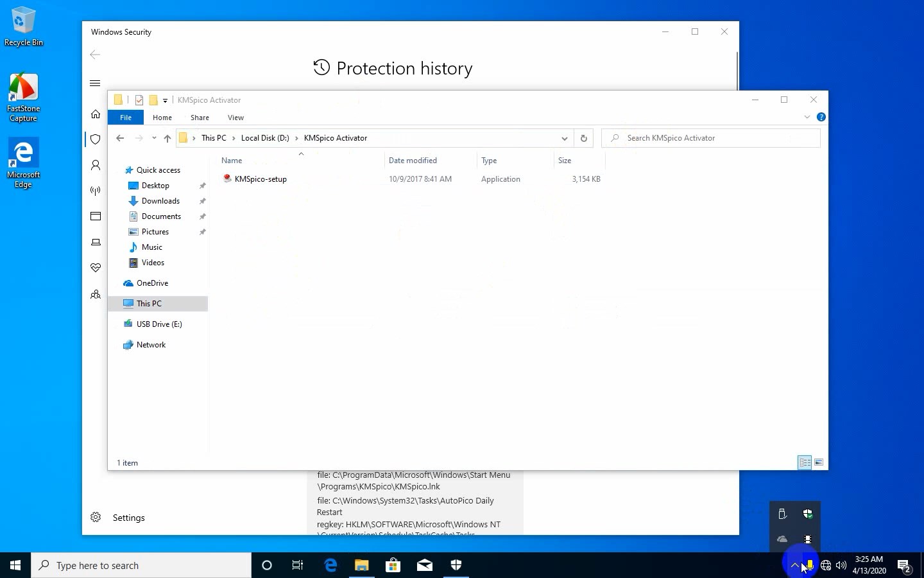Launch FastStone Capture from desktop
Screen dimensions: 924x578
(x=24, y=98)
